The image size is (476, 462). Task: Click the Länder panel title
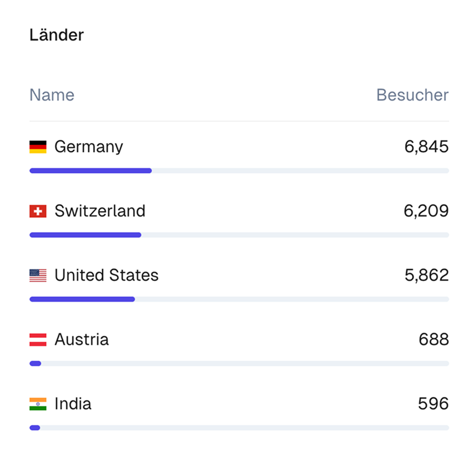[56, 35]
